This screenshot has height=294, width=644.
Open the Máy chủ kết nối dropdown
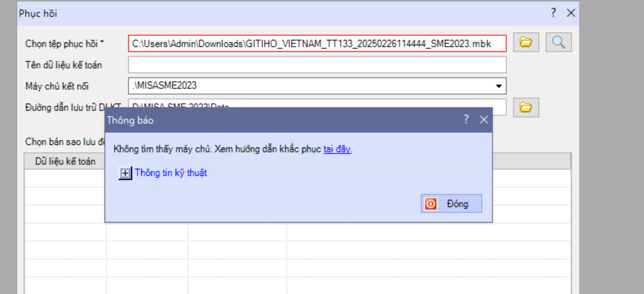pyautogui.click(x=499, y=87)
